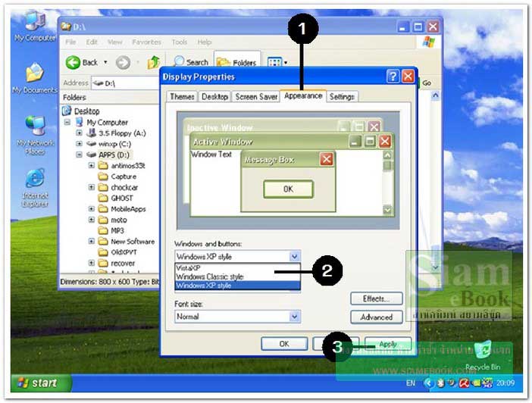Click the Advanced button
The image size is (532, 403).
click(x=377, y=317)
